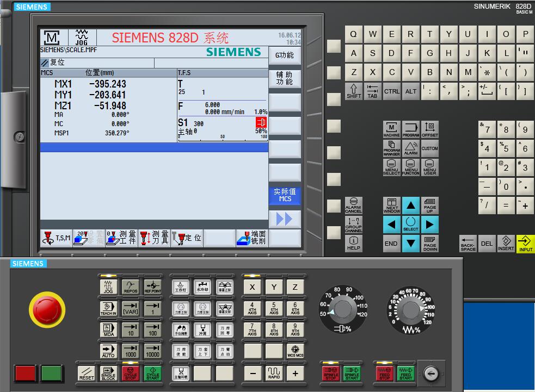
Task: Open the 测量工件 softkey
Action: (x=121, y=238)
